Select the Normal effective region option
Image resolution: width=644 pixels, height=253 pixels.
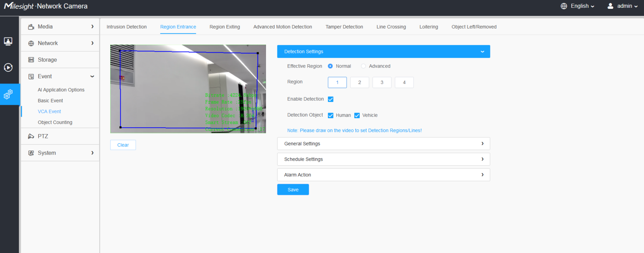coord(330,66)
